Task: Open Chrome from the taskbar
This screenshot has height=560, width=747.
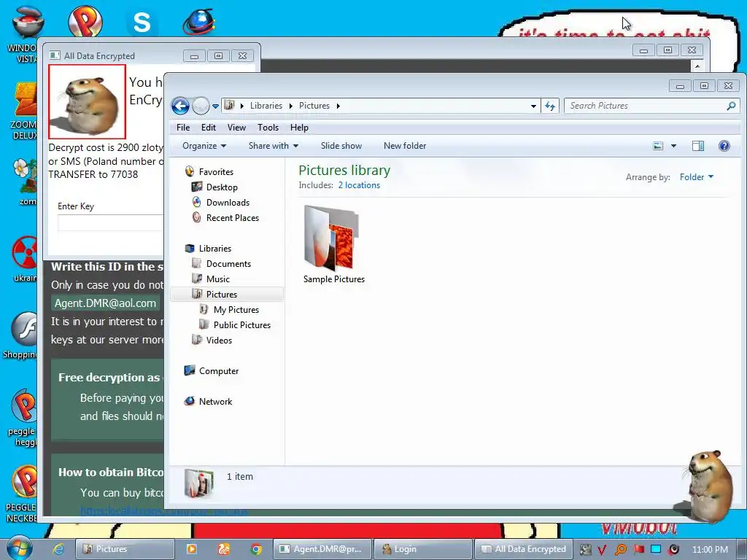Action: click(x=256, y=549)
